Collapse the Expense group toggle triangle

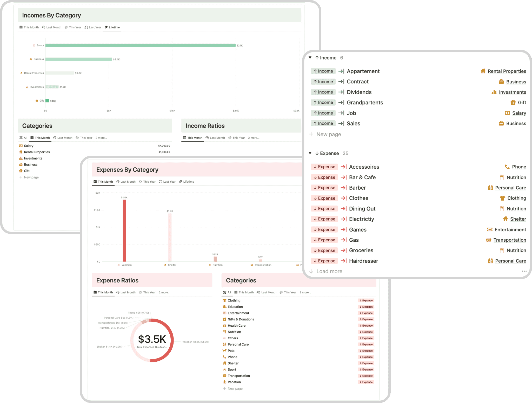(310, 153)
